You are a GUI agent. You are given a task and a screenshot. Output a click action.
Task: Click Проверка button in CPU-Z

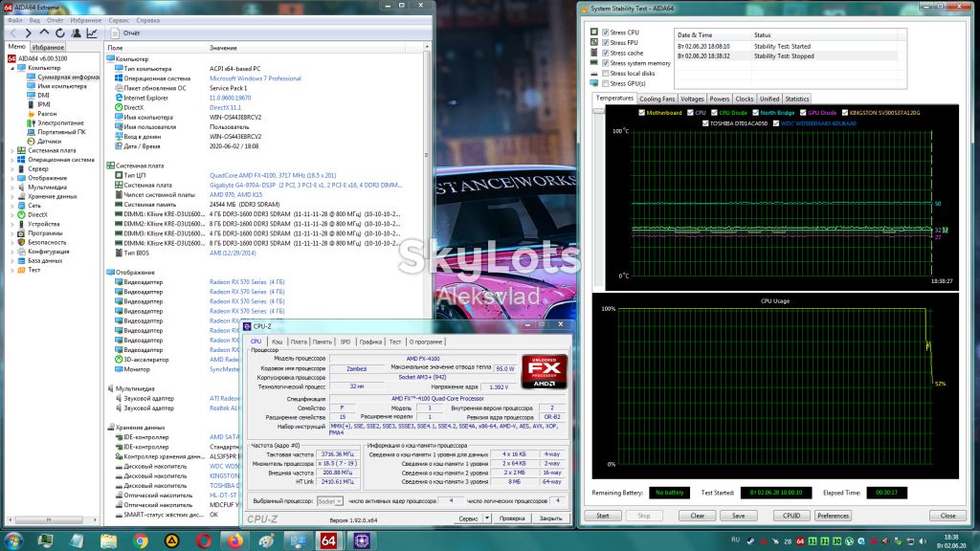(x=513, y=518)
